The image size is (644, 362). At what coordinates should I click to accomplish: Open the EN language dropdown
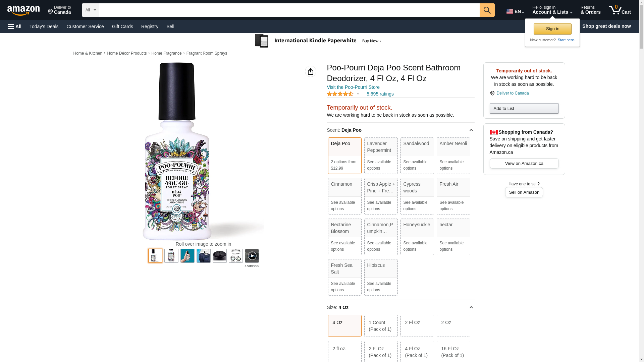pos(515,11)
